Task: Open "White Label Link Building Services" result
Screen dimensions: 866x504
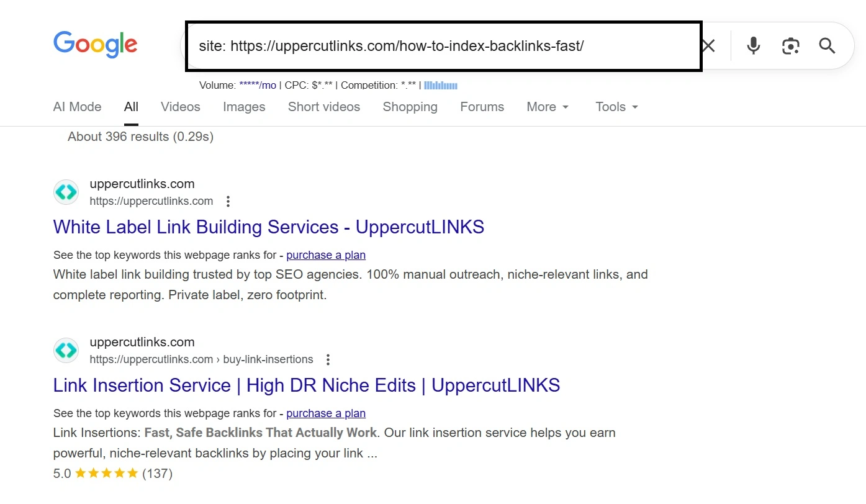Action: pos(269,227)
